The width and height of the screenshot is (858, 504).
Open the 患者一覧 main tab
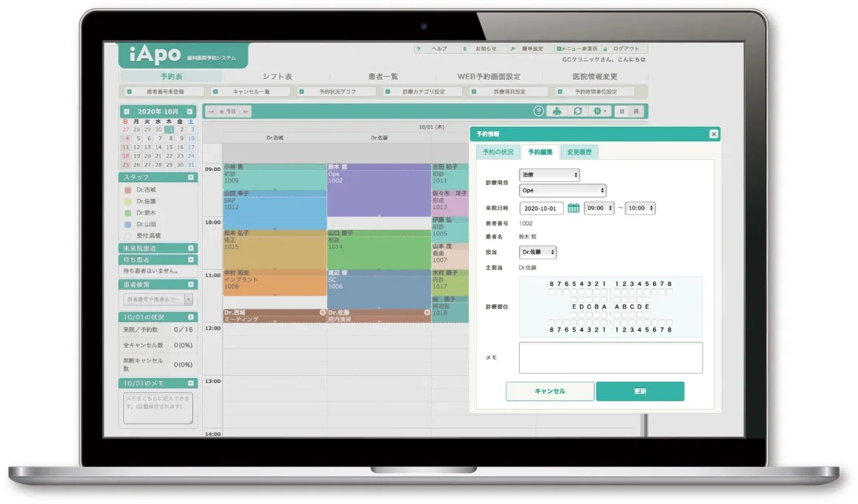click(382, 77)
